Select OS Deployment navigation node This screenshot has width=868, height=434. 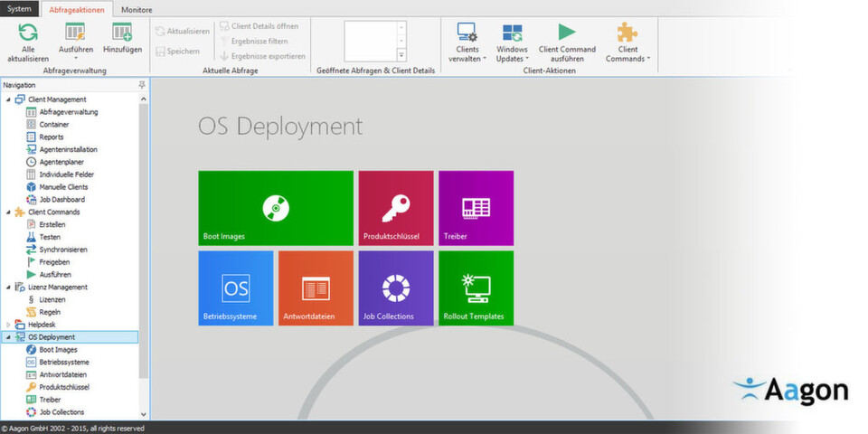point(52,337)
